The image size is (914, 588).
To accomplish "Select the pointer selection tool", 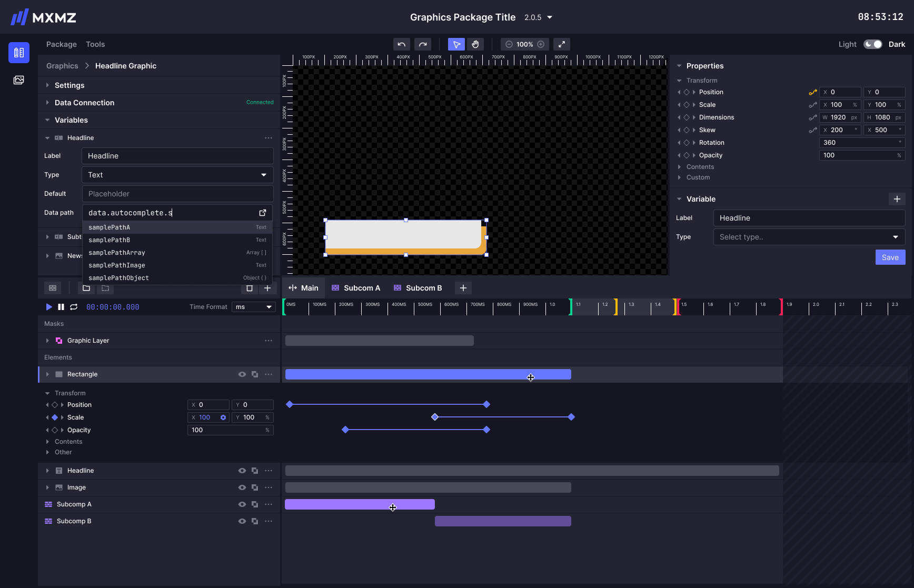I will 456,44.
